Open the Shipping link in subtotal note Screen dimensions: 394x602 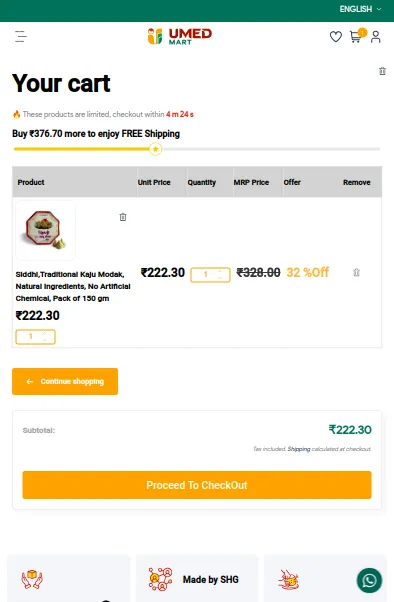(299, 449)
